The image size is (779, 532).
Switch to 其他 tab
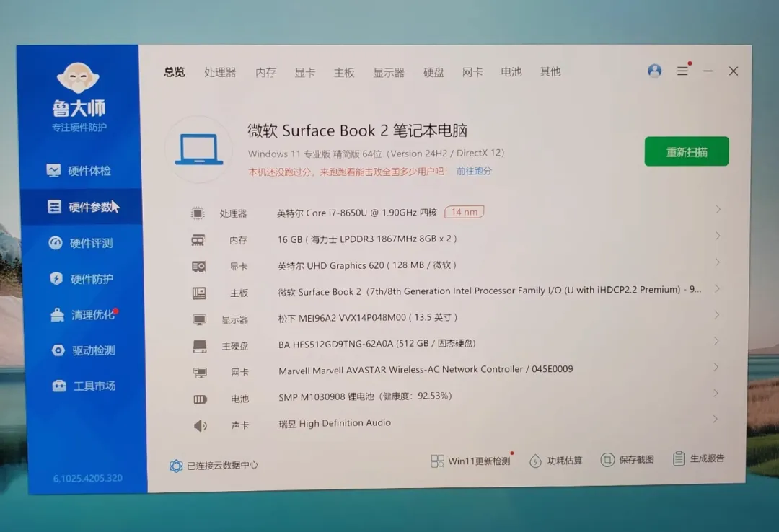point(550,72)
